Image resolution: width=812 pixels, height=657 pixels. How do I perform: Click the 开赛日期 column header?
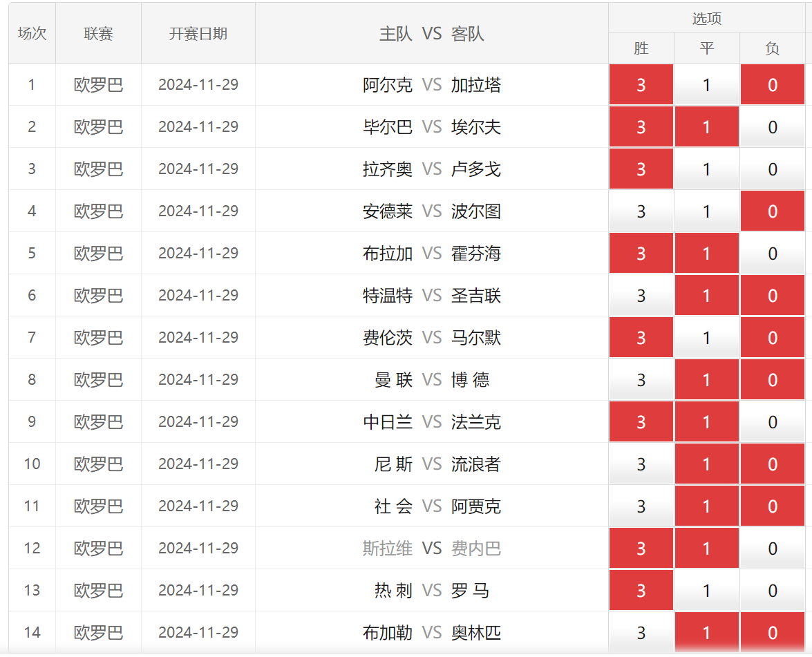point(198,33)
